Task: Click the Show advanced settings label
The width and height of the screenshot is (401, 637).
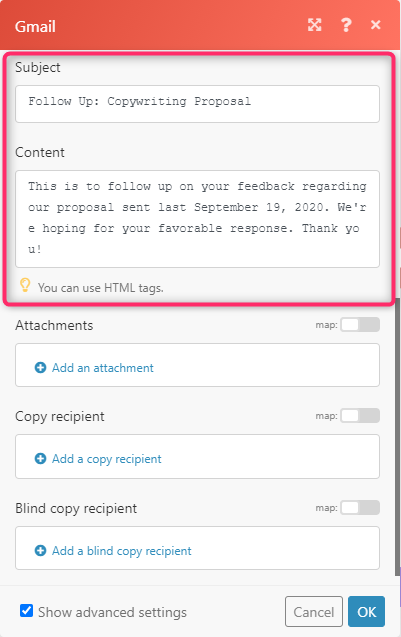Action: tap(113, 612)
